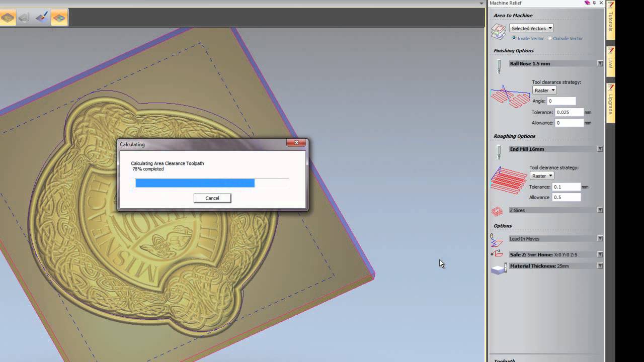644x362 pixels.
Task: Click the pink help book icon in the panel header
Action: pos(587,3)
